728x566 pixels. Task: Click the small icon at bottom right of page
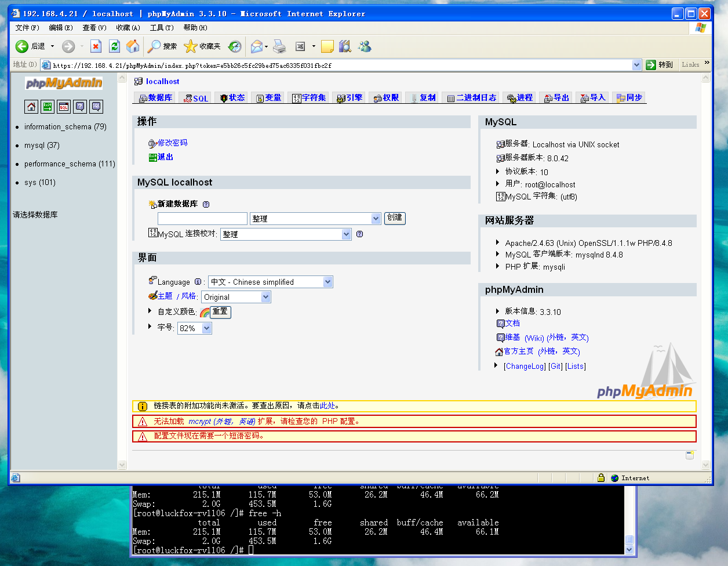tap(690, 455)
